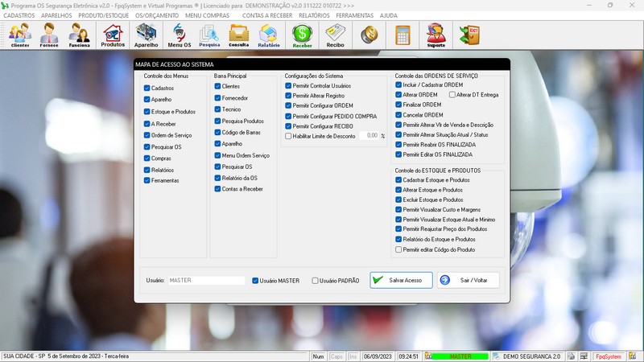Open the RELATÓRIOS menu
Screen dimensions: 644x362
pos(314,15)
